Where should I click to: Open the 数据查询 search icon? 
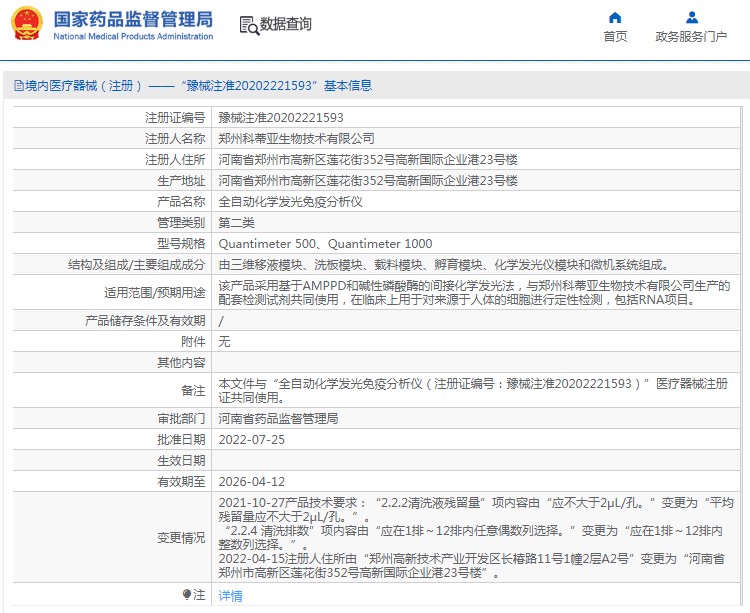coord(249,25)
